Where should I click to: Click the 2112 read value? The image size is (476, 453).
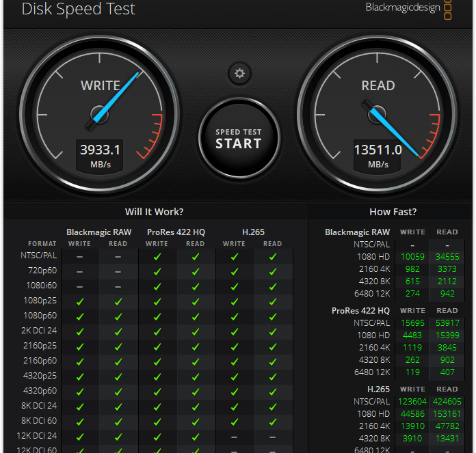447,282
